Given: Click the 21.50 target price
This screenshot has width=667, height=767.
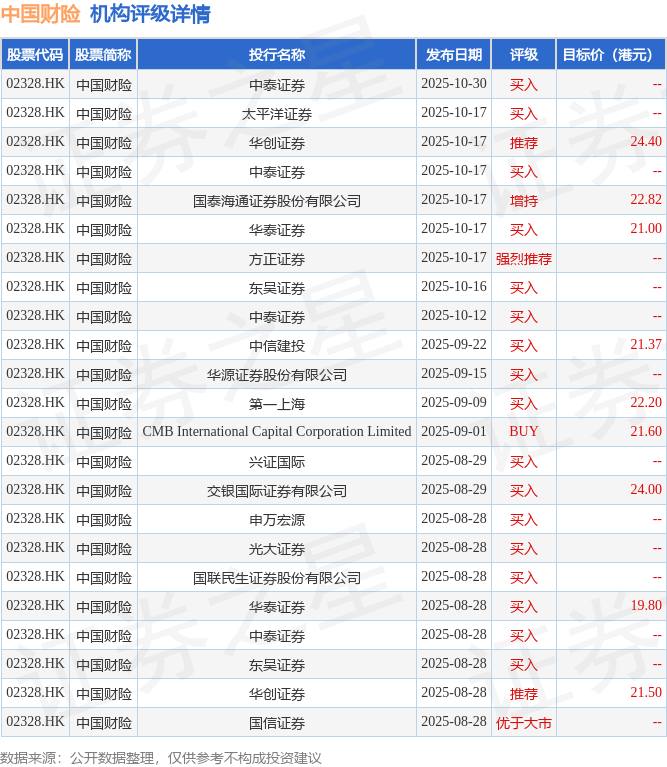Looking at the screenshot, I should (x=645, y=693).
